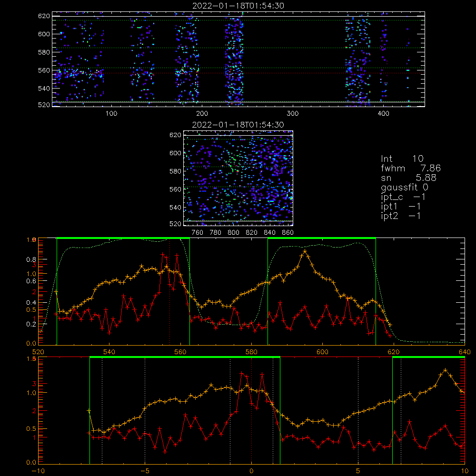Click y-axis label 540 of top image
The height and width of the screenshot is (476, 476).
(44, 89)
